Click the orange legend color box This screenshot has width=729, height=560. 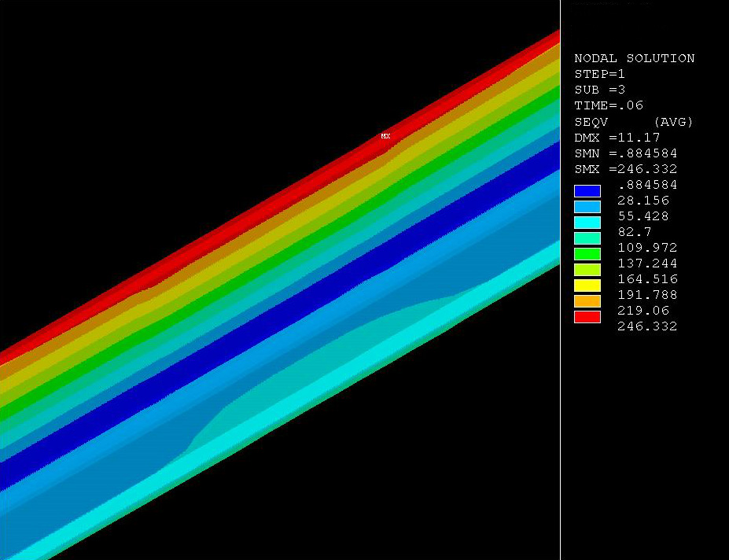click(587, 301)
